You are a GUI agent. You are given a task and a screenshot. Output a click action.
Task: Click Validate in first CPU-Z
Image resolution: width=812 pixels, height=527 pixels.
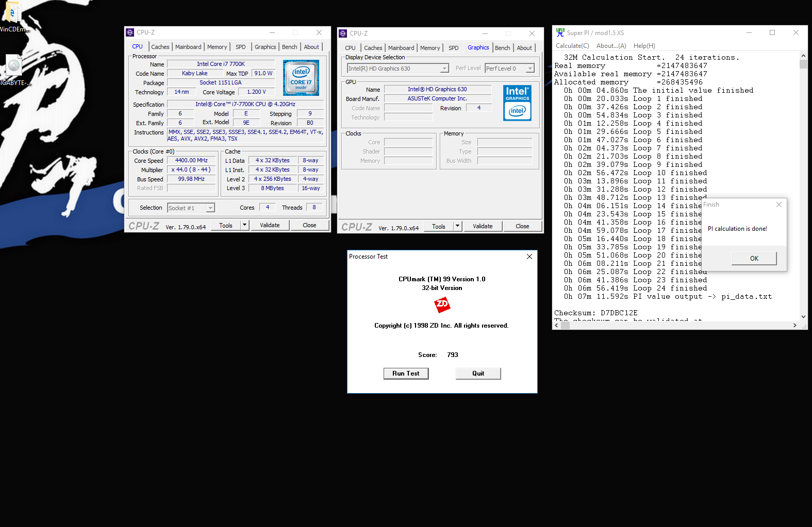pyautogui.click(x=270, y=225)
